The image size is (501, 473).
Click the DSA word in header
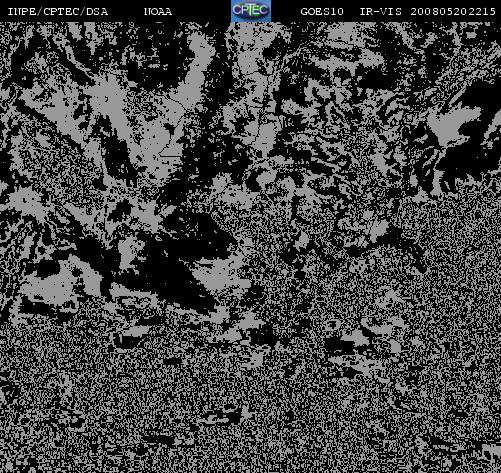pos(97,12)
